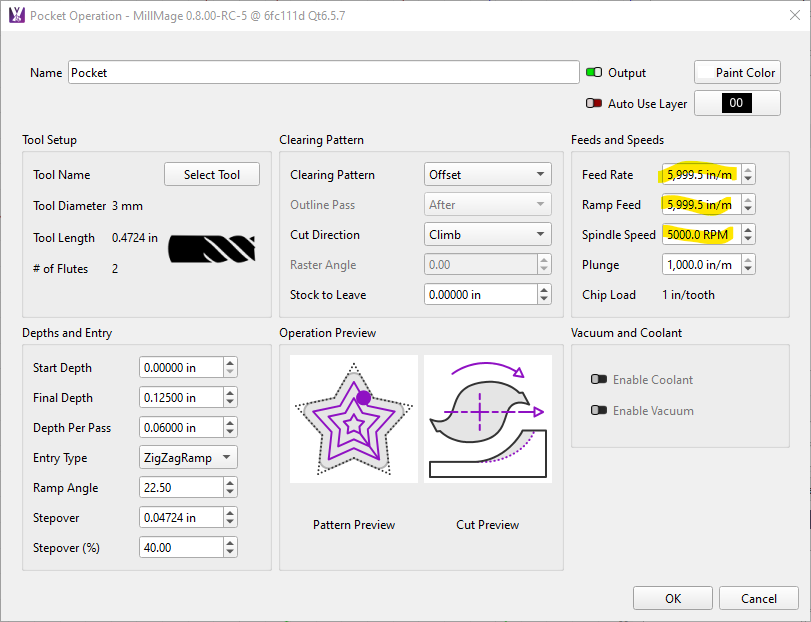Image resolution: width=811 pixels, height=622 pixels.
Task: Click the Name field containing Pocket
Action: 322,72
